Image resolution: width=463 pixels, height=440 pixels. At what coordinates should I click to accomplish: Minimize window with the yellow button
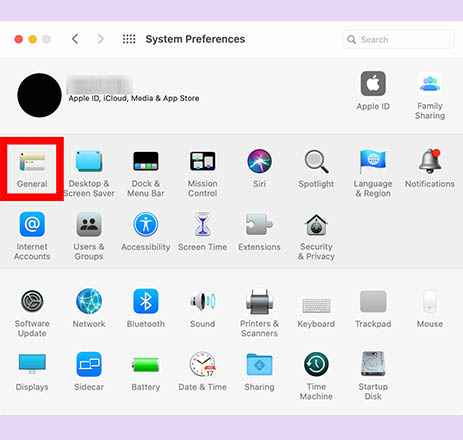tap(33, 39)
